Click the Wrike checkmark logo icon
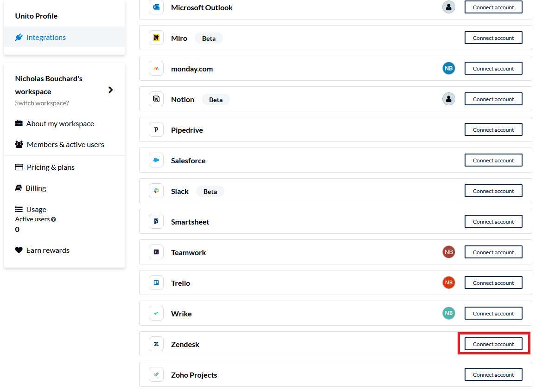The image size is (536, 392). (156, 313)
